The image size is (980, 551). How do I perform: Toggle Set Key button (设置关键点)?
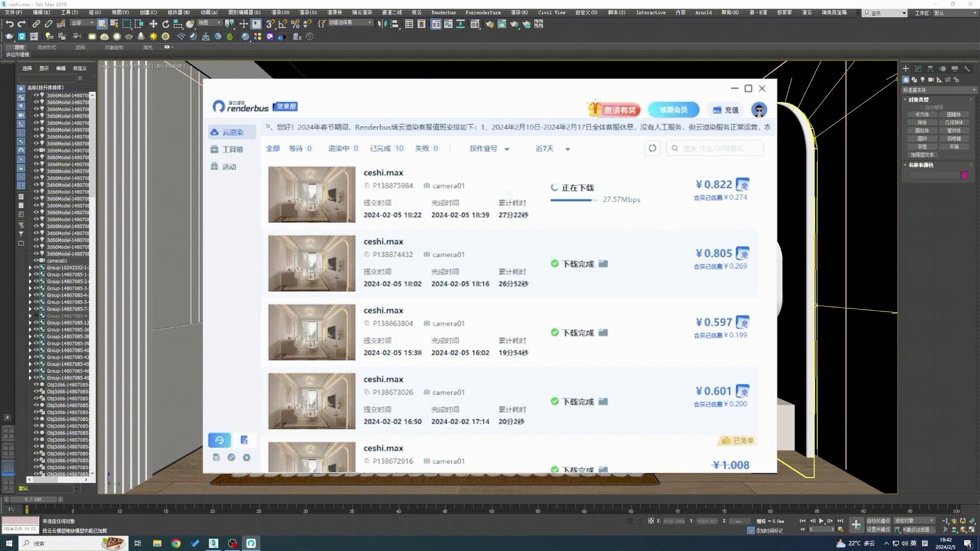click(878, 529)
